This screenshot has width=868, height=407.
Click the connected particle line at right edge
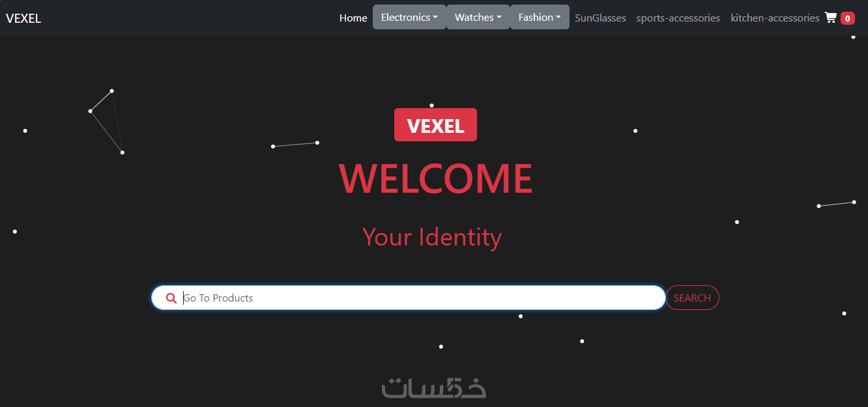tap(837, 204)
